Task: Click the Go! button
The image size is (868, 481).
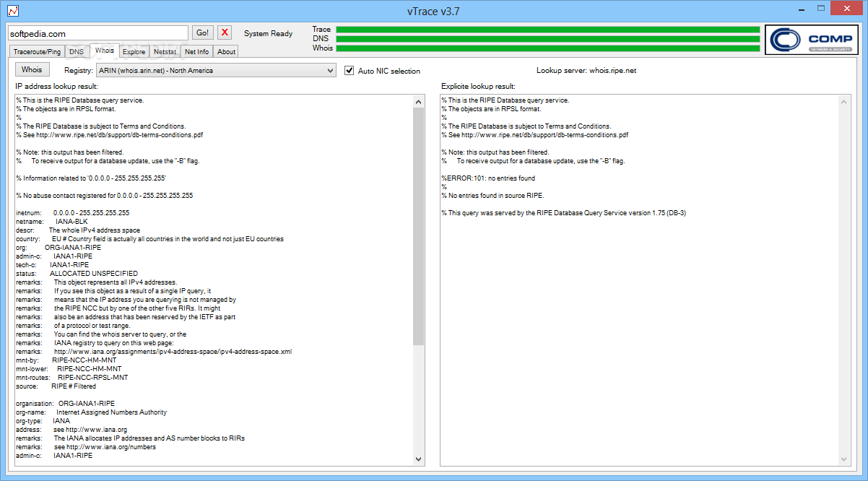Action: [203, 32]
